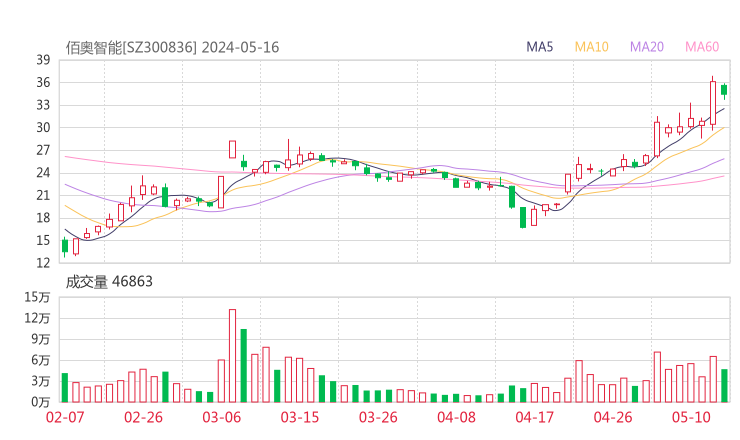This screenshot has width=740, height=440.
Task: Click the first green volume bar
Action: [65, 388]
